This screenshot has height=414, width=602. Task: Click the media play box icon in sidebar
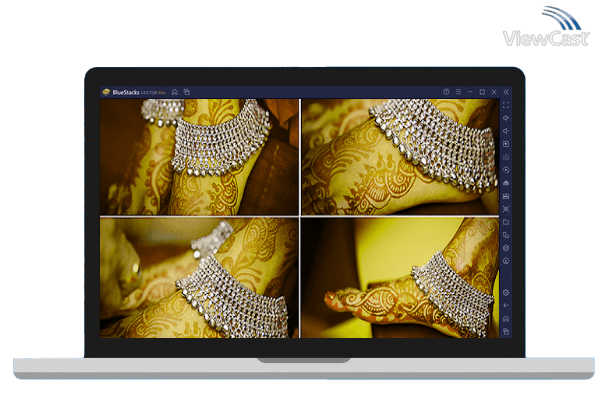(x=506, y=144)
